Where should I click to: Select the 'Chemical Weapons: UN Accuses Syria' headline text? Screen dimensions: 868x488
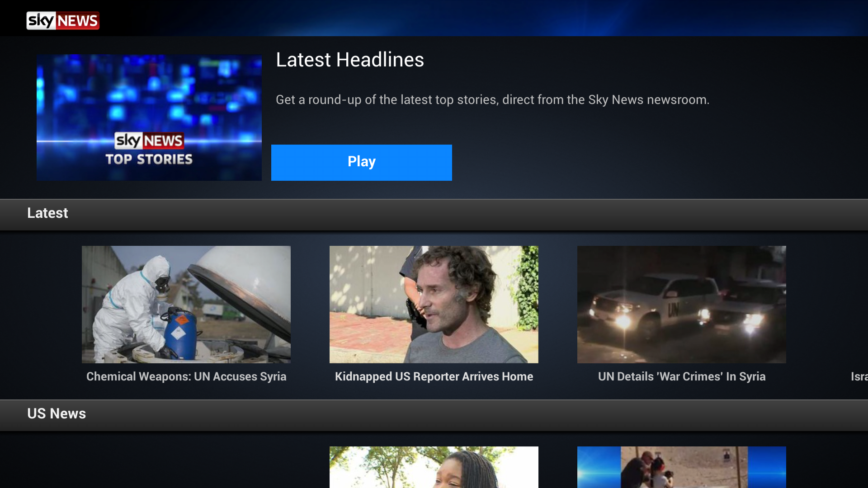186,376
